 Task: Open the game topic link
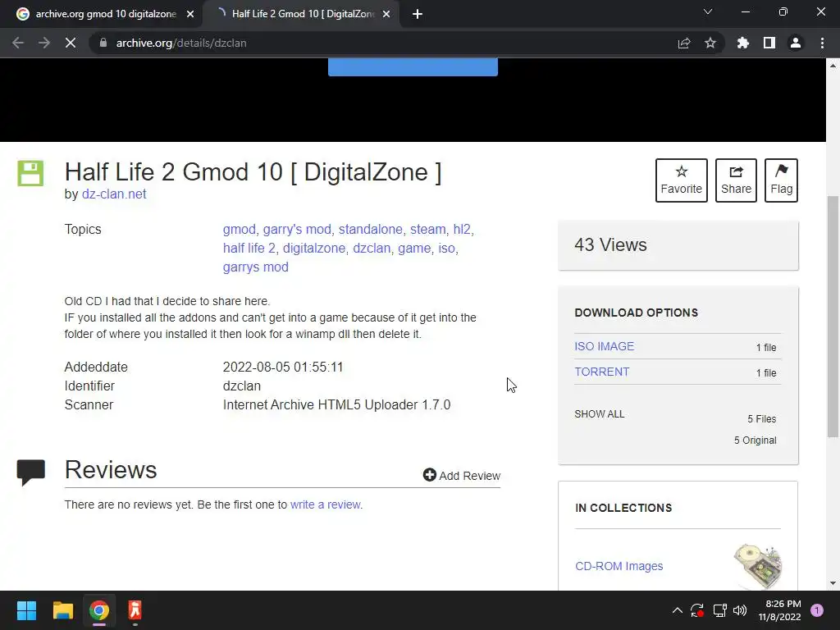[414, 248]
